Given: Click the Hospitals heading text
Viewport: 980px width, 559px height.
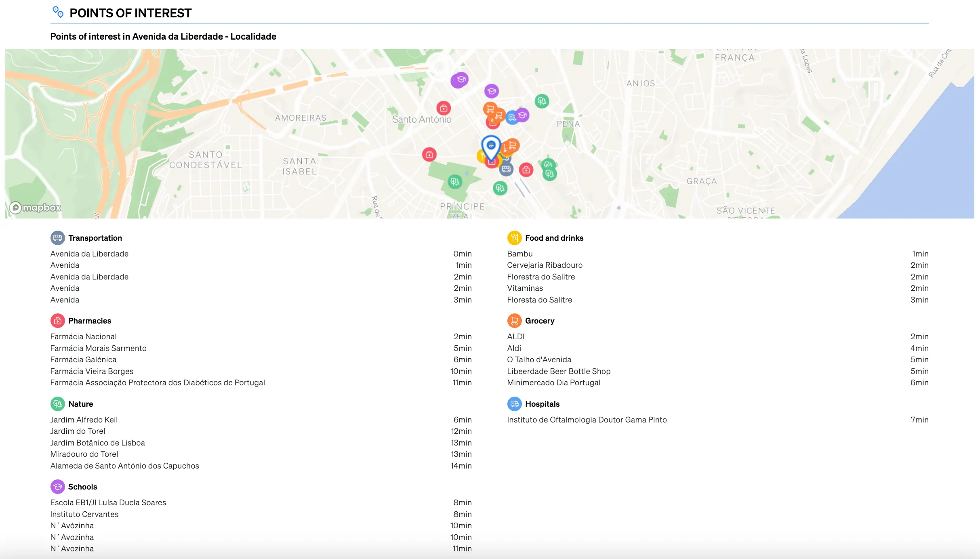Looking at the screenshot, I should click(542, 404).
